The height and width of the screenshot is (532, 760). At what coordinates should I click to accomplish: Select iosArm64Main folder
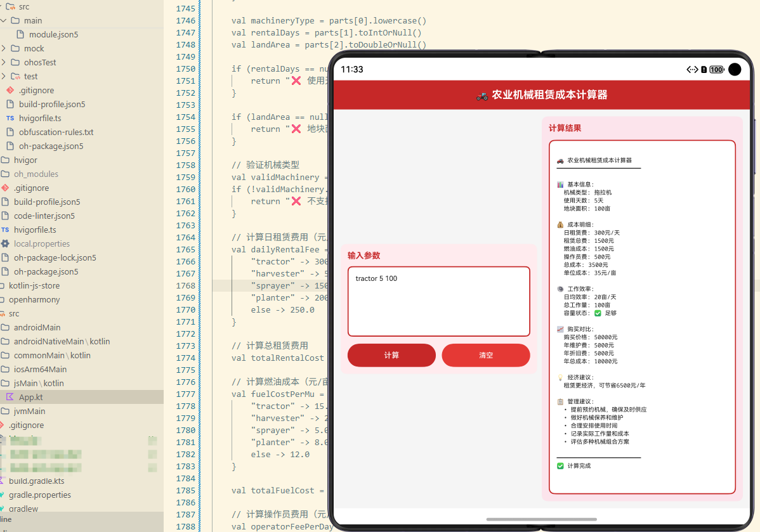(x=40, y=370)
